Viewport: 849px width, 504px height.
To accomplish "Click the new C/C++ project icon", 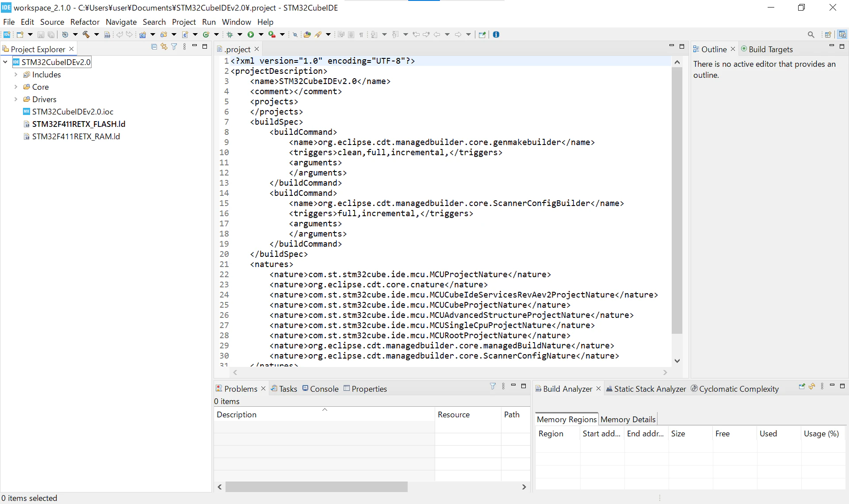I will pos(142,34).
